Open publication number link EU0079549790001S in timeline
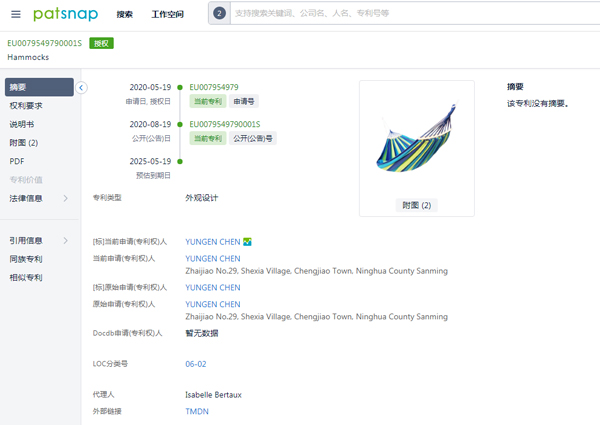 225,124
